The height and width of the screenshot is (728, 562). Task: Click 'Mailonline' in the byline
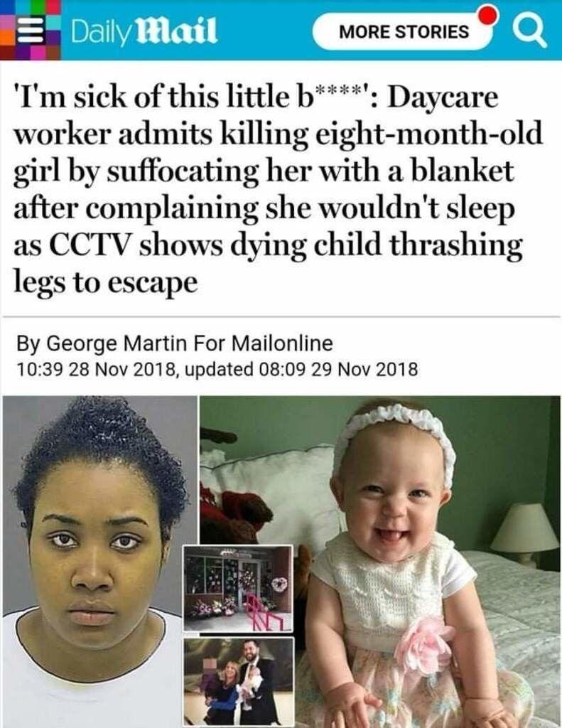(281, 343)
